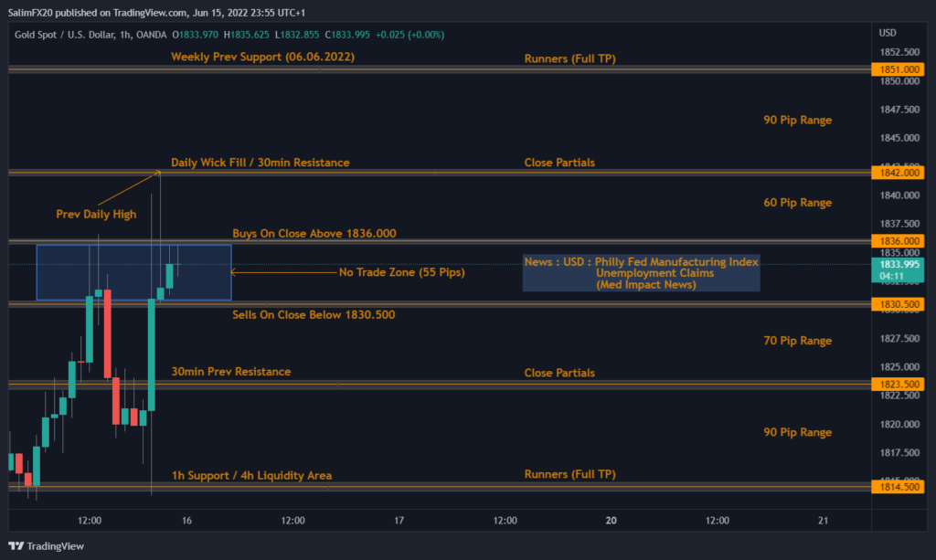Select the 1842.000 price level tag

[899, 173]
